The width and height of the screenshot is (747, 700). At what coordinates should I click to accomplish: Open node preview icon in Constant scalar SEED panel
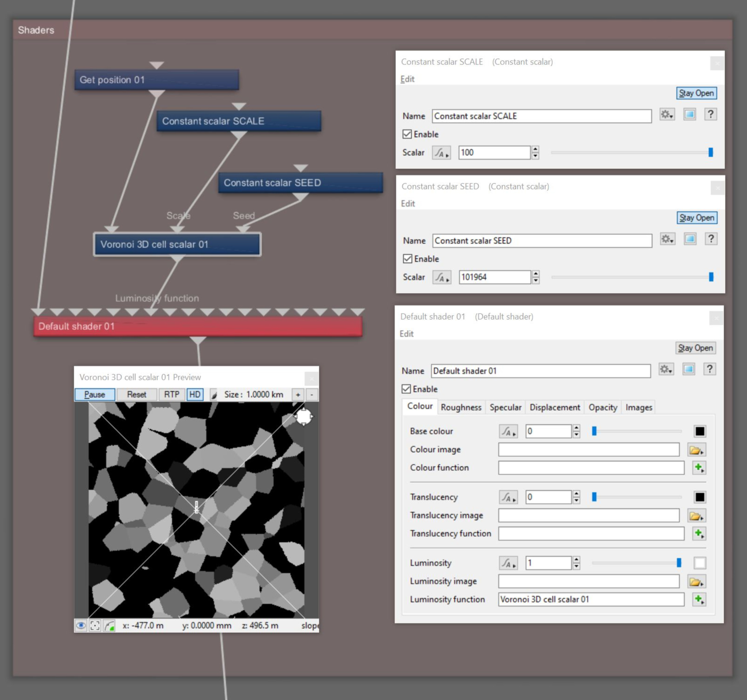[x=690, y=239]
